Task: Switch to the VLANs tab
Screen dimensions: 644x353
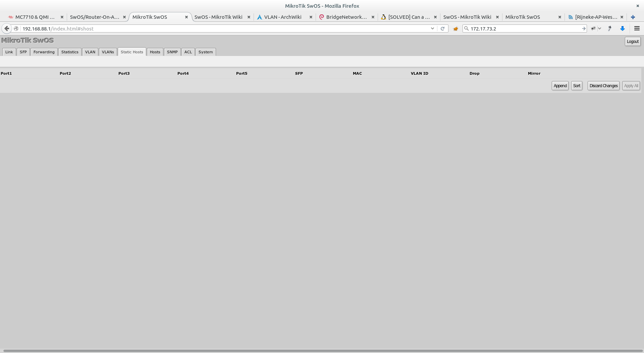Action: click(x=108, y=52)
